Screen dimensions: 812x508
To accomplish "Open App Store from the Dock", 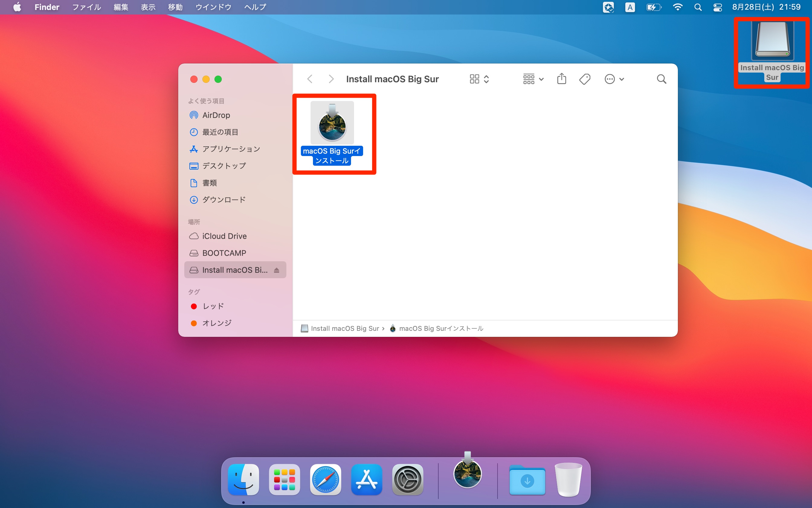I will (366, 480).
